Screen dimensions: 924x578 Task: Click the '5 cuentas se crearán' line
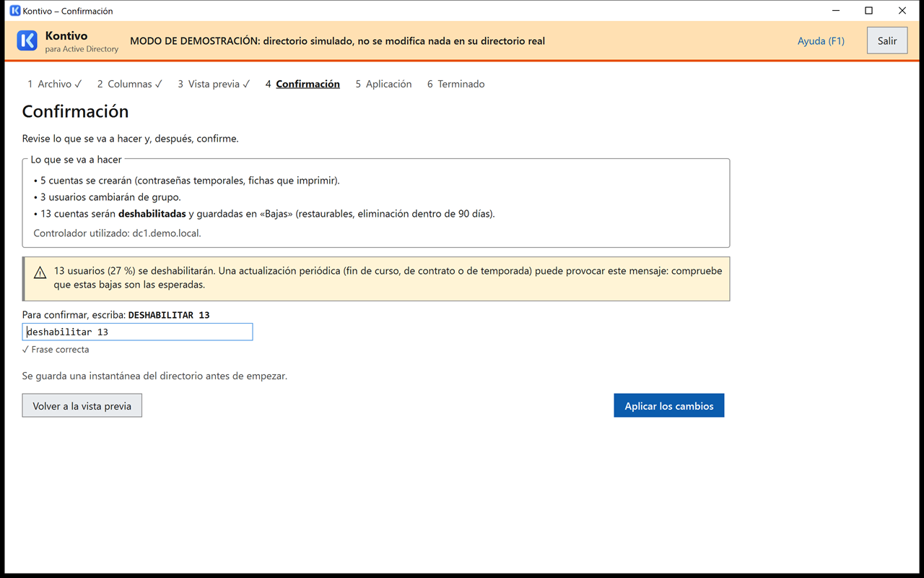point(187,181)
